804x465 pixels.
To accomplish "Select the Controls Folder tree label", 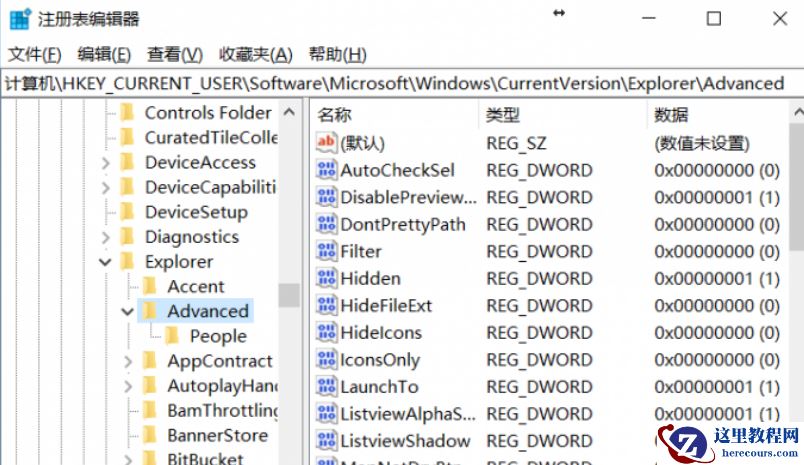I will [208, 113].
